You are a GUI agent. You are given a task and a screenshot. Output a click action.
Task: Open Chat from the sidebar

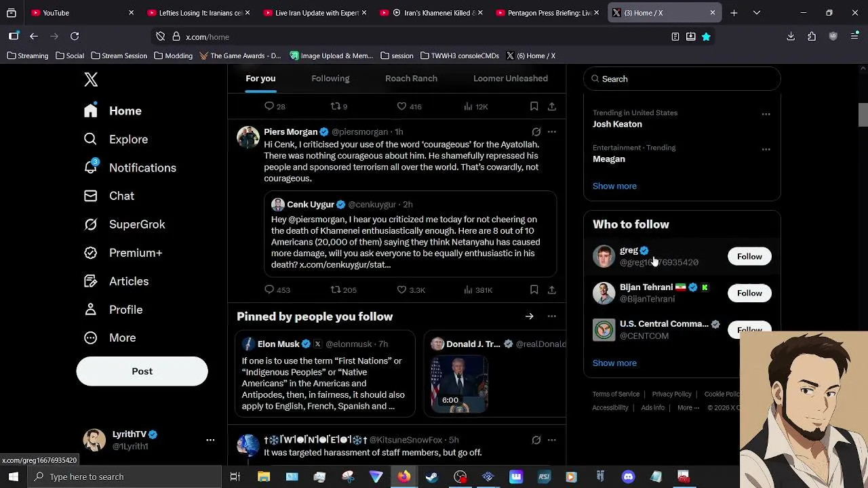[108, 196]
